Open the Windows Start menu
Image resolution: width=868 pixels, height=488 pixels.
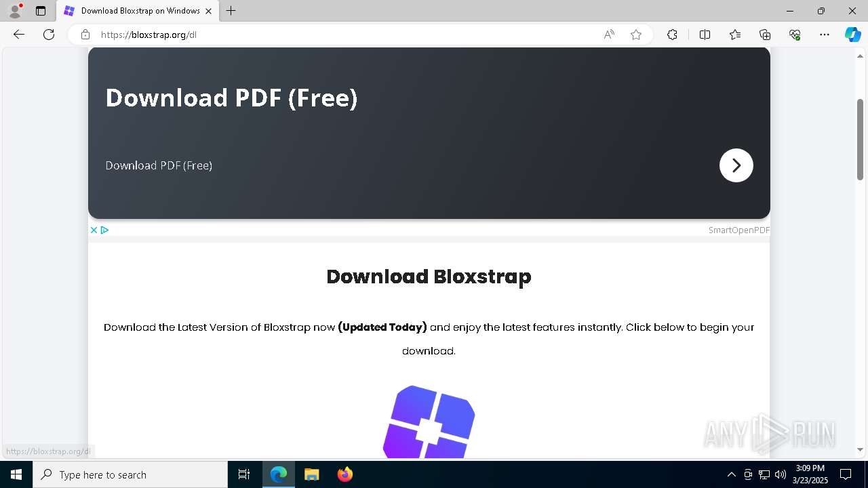click(x=16, y=474)
